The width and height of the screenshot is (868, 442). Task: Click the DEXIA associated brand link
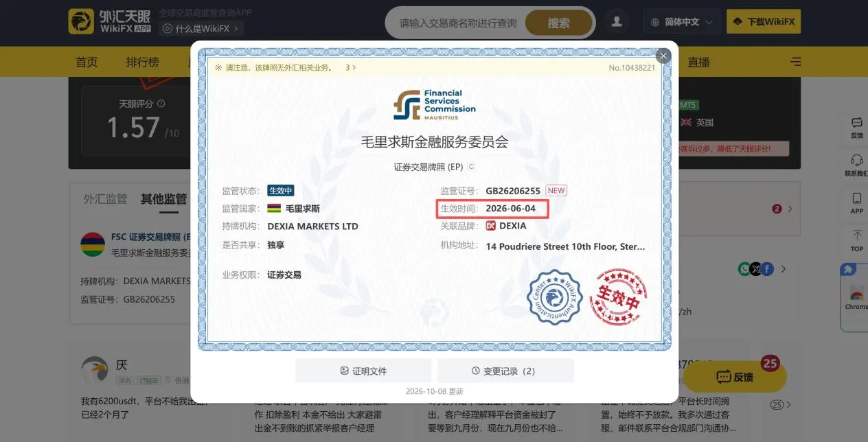tap(513, 226)
